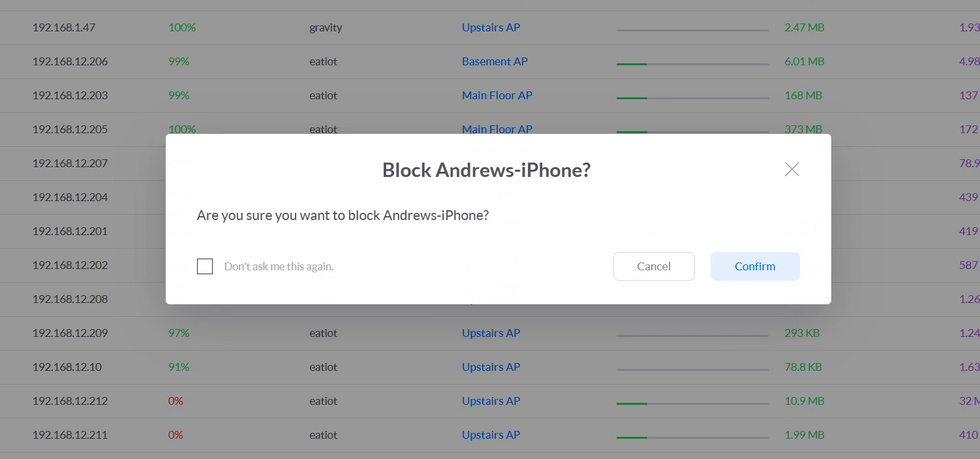
Task: Select the 192.168.12.207 client row
Action: tap(70, 163)
